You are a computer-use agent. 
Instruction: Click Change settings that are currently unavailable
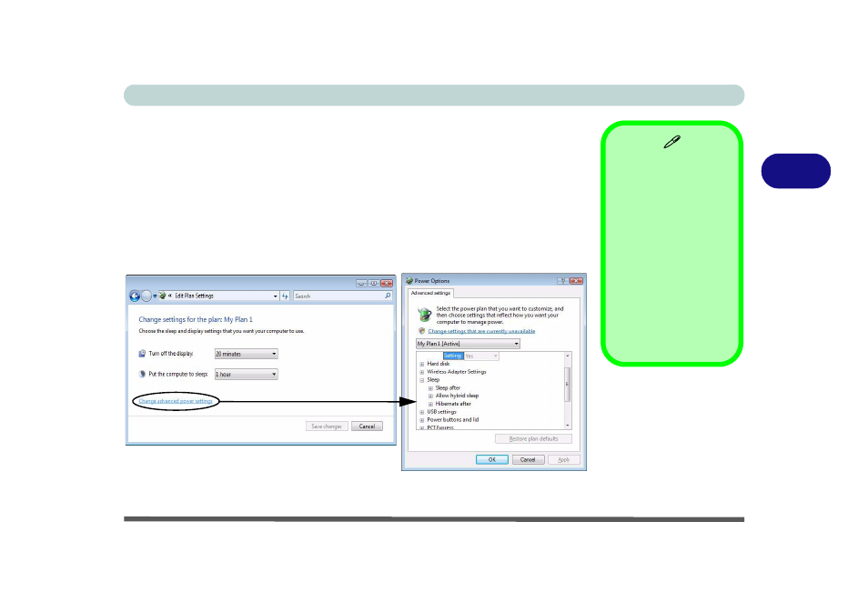pos(481,331)
